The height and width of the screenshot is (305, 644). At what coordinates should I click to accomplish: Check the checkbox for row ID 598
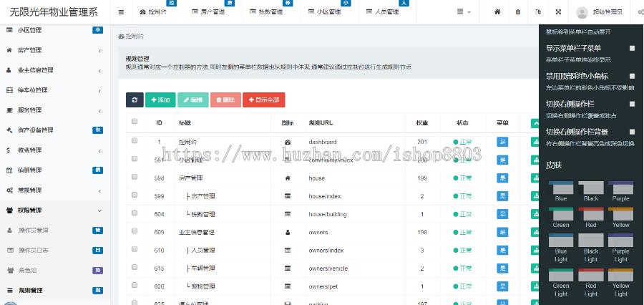click(x=135, y=177)
